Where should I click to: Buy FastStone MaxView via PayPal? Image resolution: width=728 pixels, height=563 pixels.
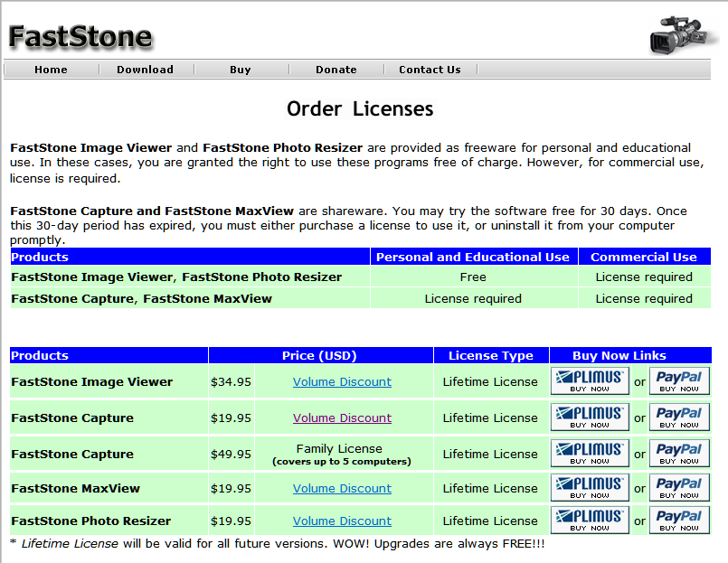click(679, 488)
